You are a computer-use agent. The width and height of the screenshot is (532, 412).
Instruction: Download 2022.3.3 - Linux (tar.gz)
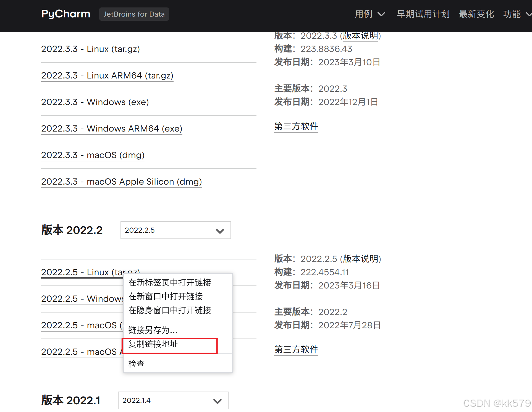click(90, 49)
